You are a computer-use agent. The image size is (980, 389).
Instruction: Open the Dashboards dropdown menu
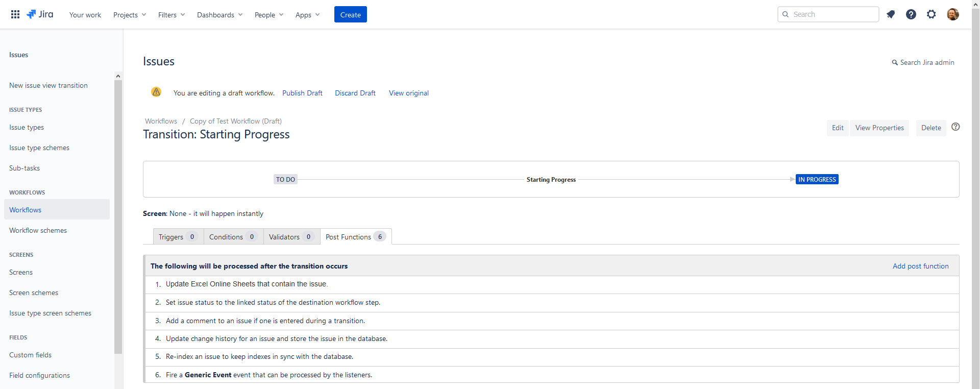[x=219, y=15]
